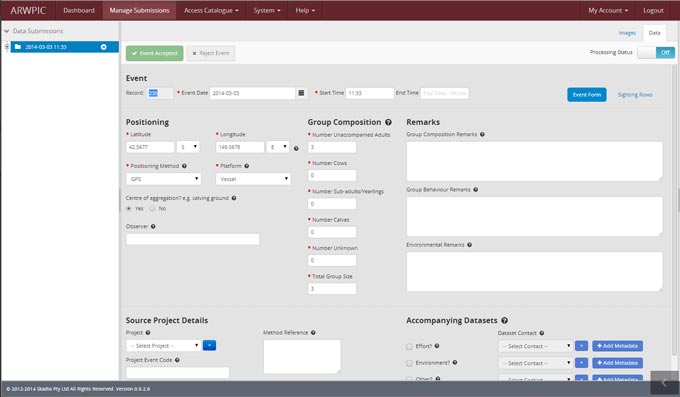Open the Access Catalogue menu
Screen dimensions: 680x397
(211, 10)
